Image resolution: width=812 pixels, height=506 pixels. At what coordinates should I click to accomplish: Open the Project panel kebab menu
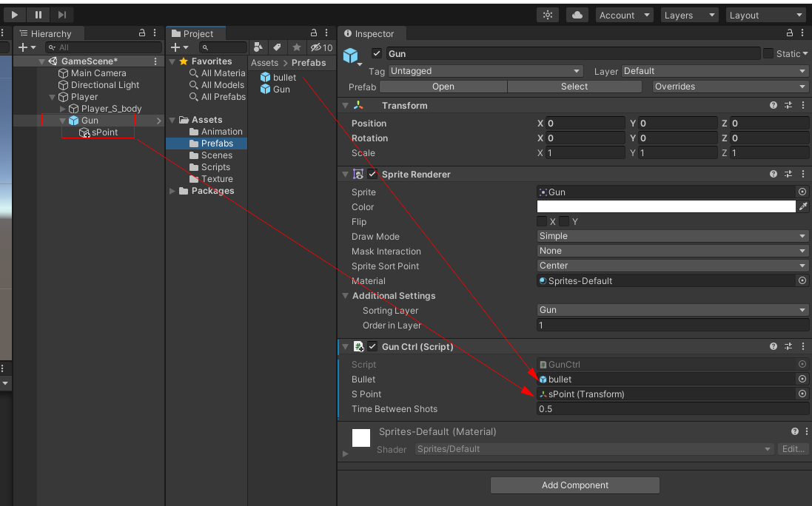pyautogui.click(x=326, y=33)
